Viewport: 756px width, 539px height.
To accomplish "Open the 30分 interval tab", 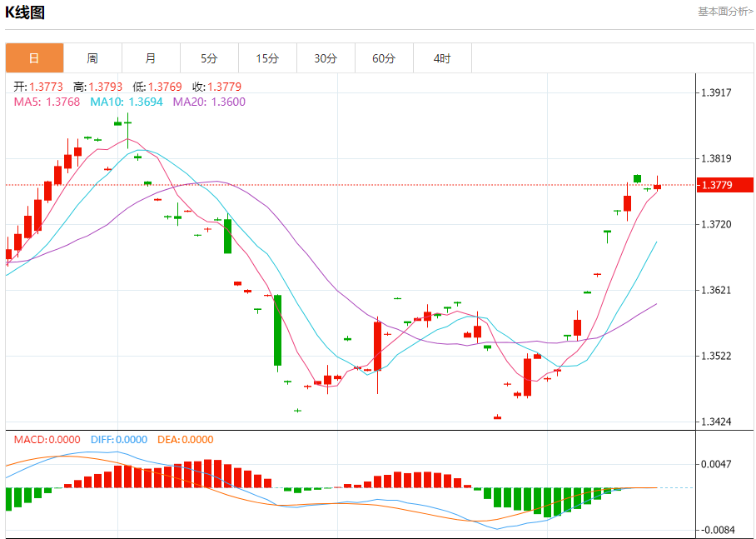I will coord(326,58).
